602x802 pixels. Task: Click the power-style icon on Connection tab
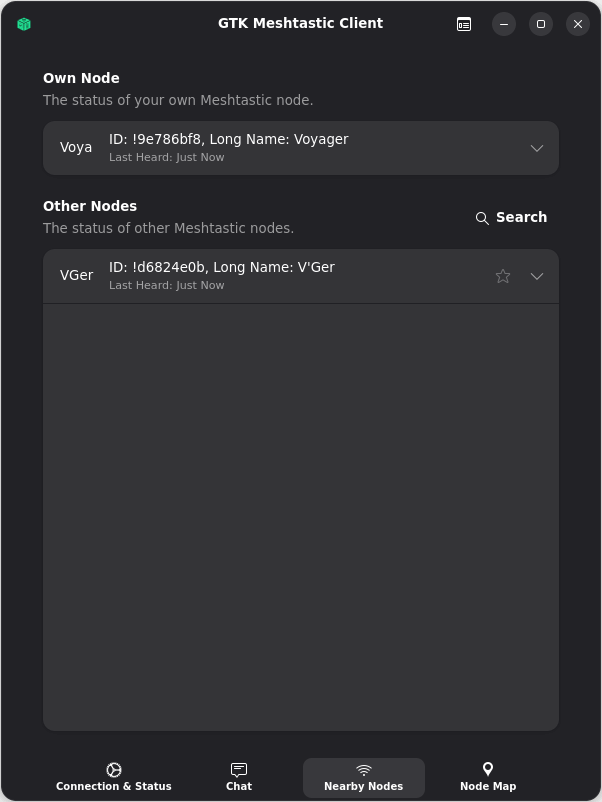pyautogui.click(x=113, y=770)
